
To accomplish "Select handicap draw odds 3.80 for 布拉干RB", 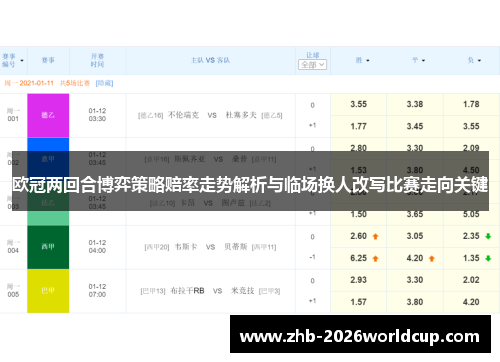I will click(415, 302).
